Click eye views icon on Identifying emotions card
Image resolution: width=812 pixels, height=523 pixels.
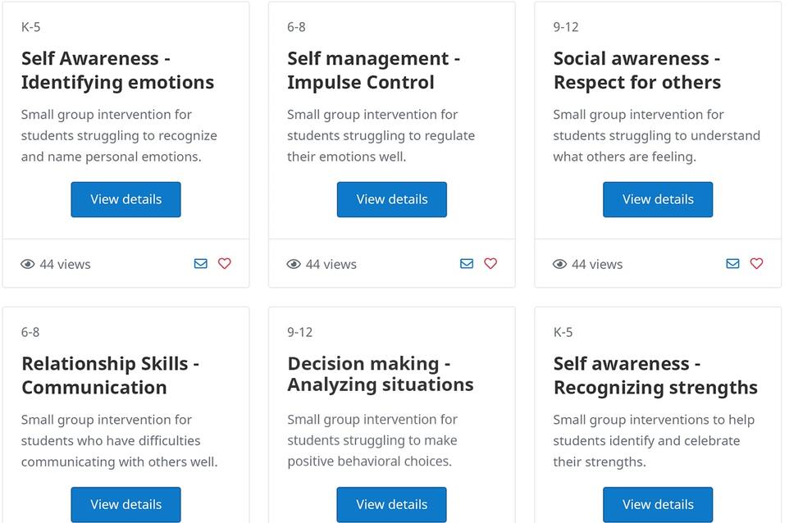pos(27,264)
